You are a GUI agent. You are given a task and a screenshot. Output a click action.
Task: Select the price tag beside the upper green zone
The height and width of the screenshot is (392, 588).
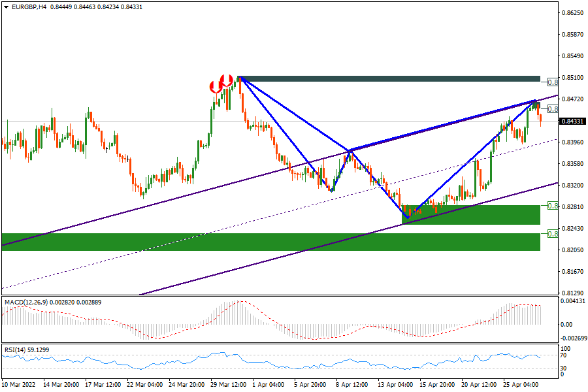point(552,206)
